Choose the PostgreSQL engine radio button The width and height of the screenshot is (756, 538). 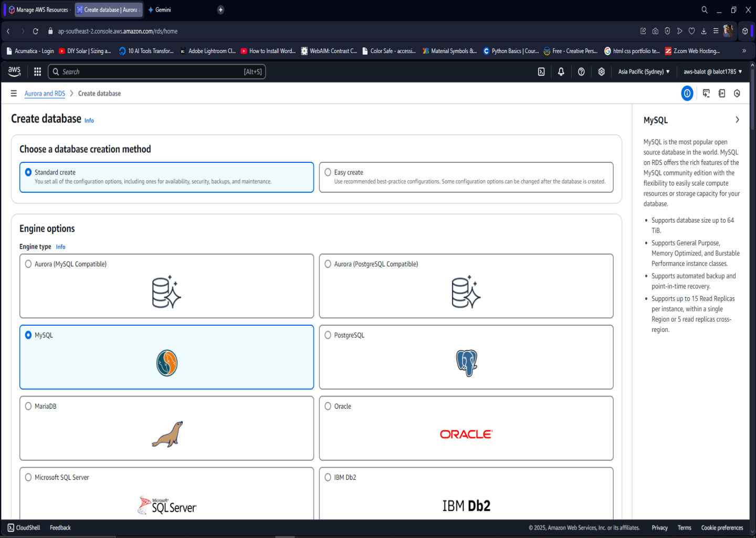[x=328, y=335]
